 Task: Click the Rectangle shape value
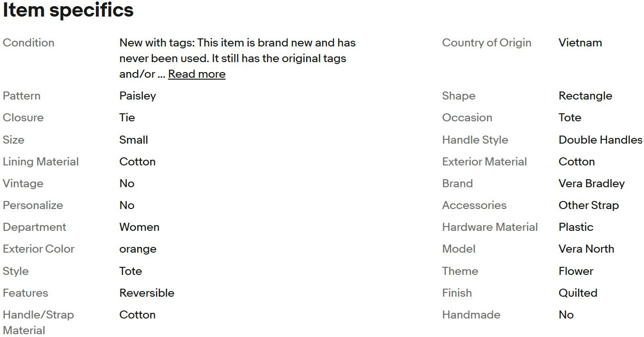pos(585,96)
